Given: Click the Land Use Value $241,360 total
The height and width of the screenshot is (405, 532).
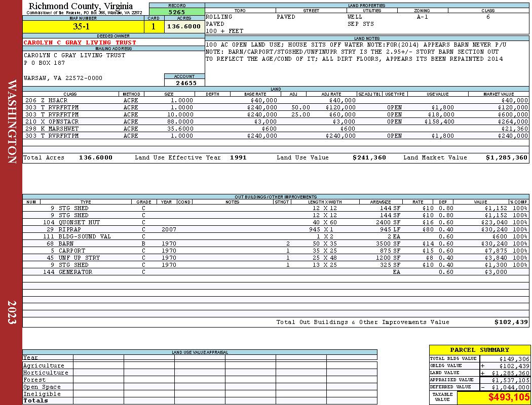Looking at the screenshot, I should point(369,157).
